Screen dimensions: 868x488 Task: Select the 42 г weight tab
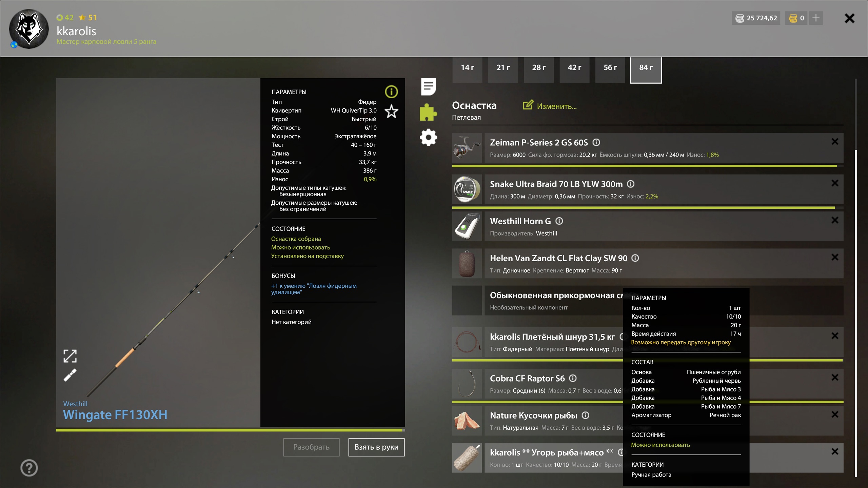coord(574,69)
